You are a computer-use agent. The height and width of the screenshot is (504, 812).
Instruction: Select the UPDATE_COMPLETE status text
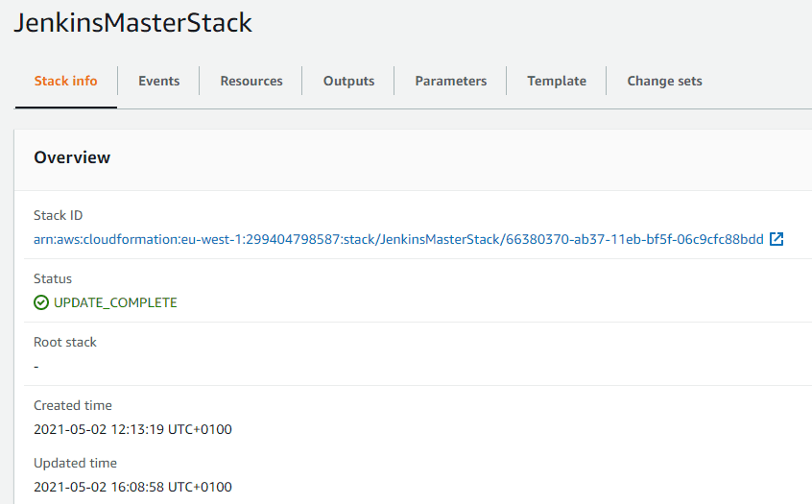(x=115, y=302)
